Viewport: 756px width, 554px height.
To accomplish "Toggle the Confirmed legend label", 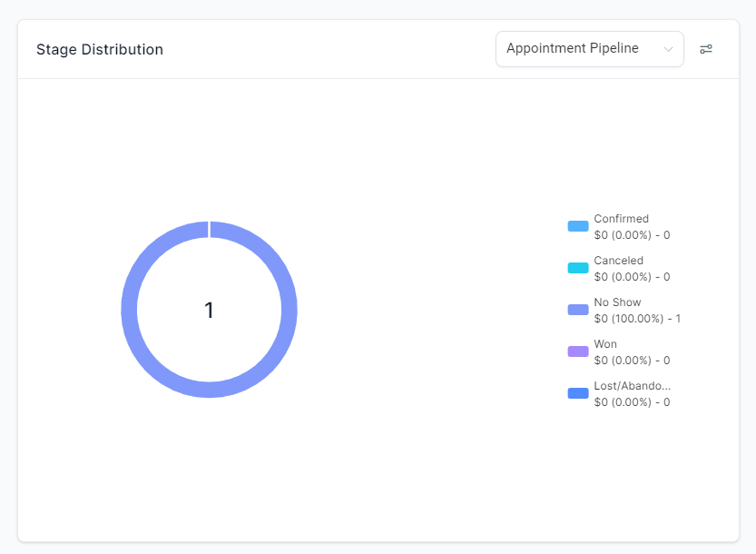I will pos(621,219).
